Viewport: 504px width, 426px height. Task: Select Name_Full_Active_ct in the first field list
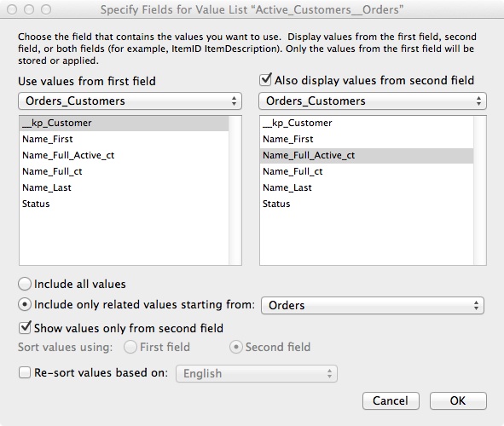(x=124, y=155)
